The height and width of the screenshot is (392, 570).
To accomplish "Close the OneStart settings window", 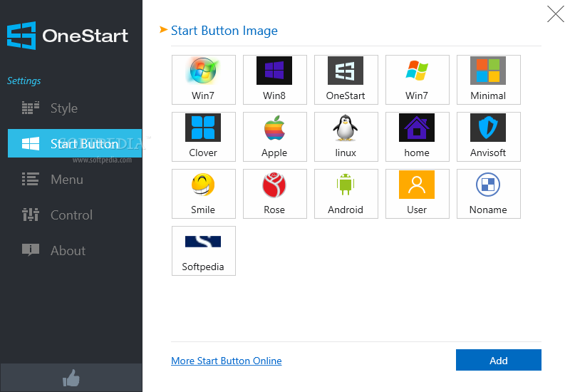I will 556,14.
